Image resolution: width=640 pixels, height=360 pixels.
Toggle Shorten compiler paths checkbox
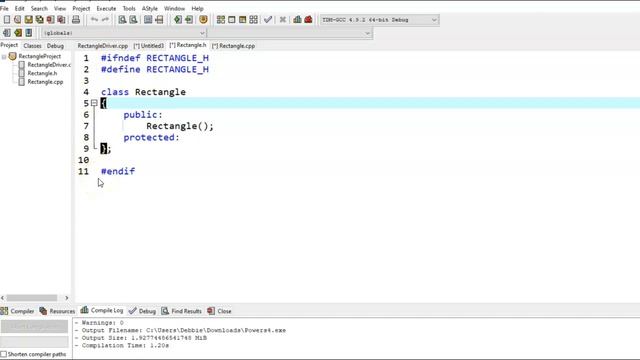4,354
